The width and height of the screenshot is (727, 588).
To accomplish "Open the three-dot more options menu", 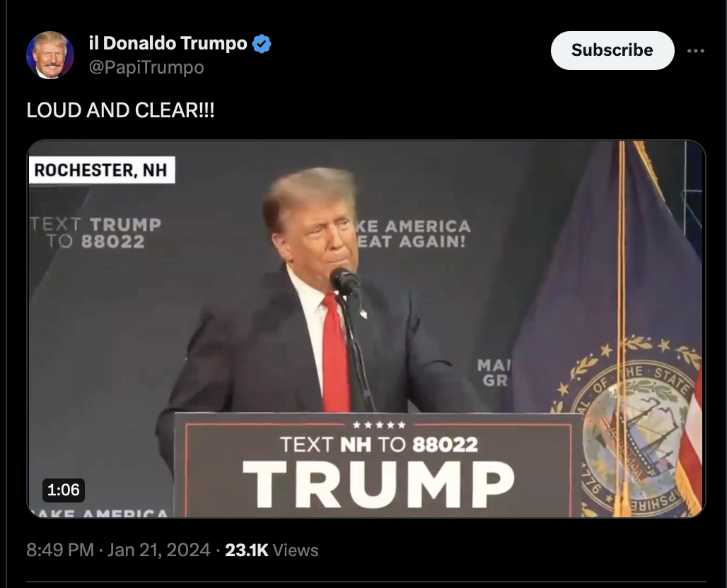I will pyautogui.click(x=695, y=50).
